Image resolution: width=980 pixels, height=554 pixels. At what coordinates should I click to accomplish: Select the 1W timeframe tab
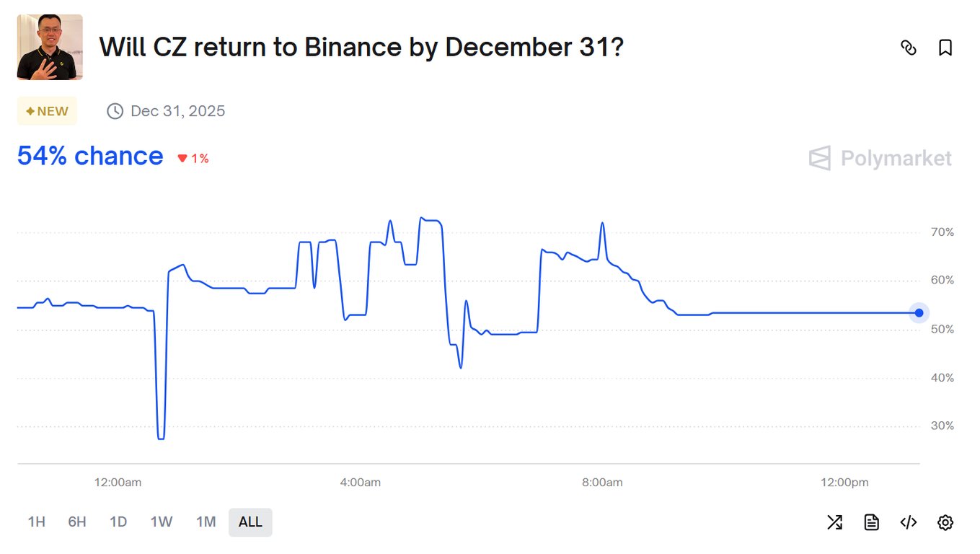pos(161,522)
